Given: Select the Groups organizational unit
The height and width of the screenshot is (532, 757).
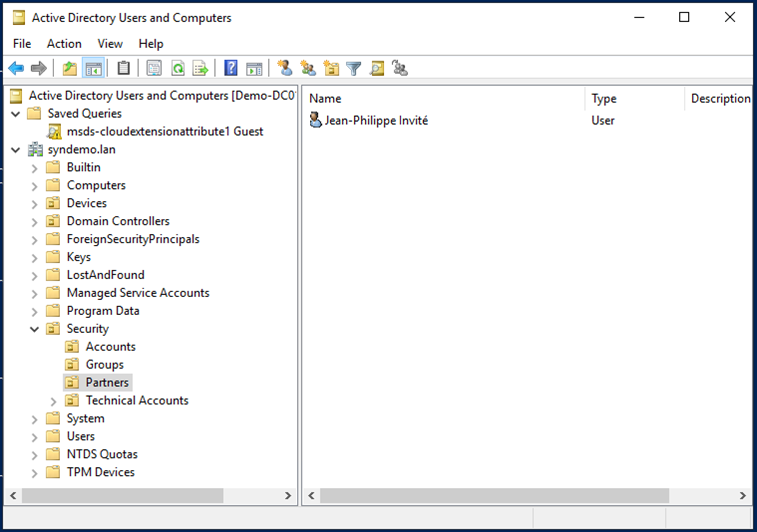Looking at the screenshot, I should click(x=104, y=365).
